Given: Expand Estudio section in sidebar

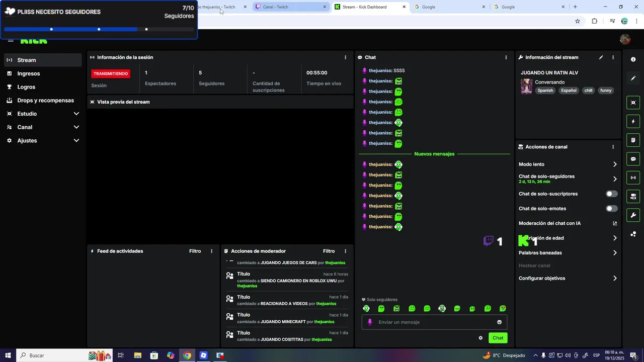Looking at the screenshot, I should [x=43, y=114].
